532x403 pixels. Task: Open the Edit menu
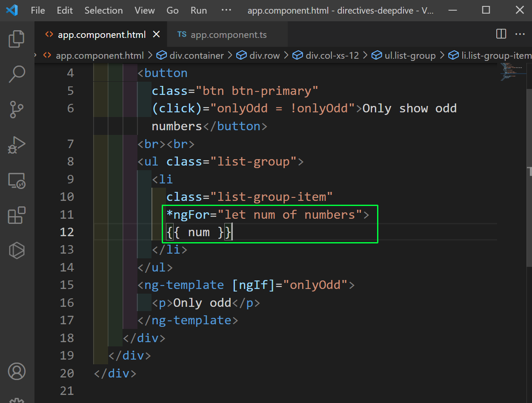click(x=65, y=10)
